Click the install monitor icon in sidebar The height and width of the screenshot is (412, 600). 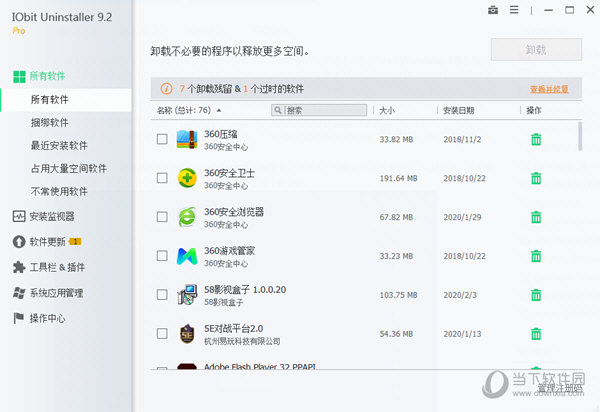pos(19,217)
